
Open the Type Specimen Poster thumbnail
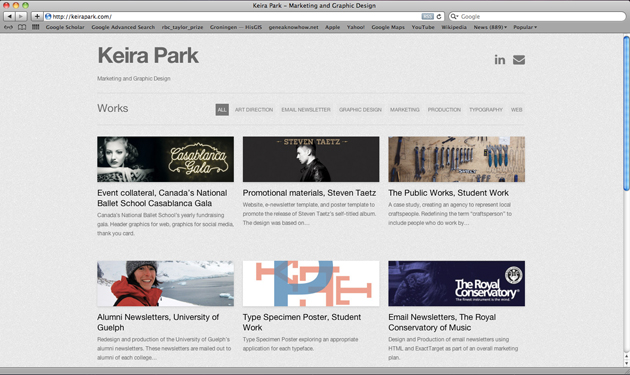click(311, 283)
